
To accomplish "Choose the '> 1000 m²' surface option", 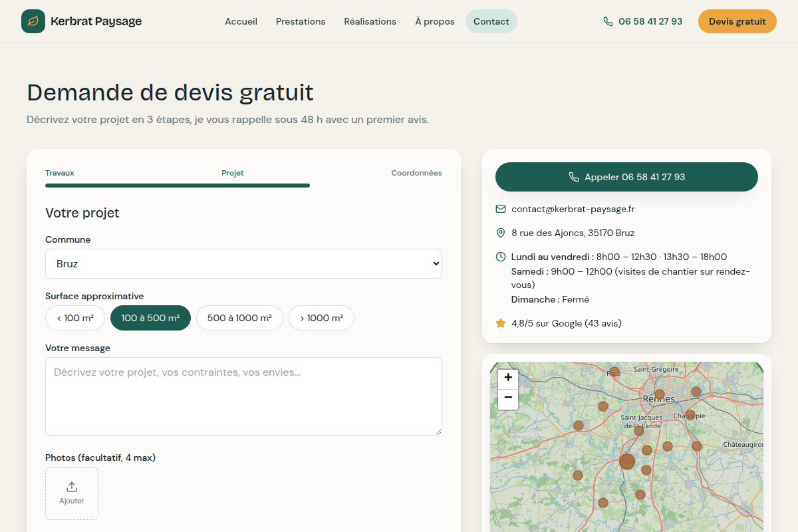I will pyautogui.click(x=321, y=318).
